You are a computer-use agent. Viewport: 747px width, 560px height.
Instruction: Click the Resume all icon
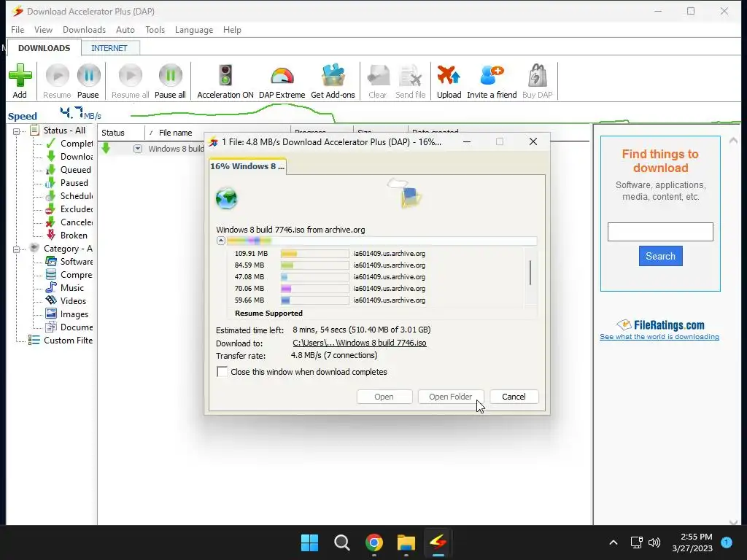[x=130, y=76]
